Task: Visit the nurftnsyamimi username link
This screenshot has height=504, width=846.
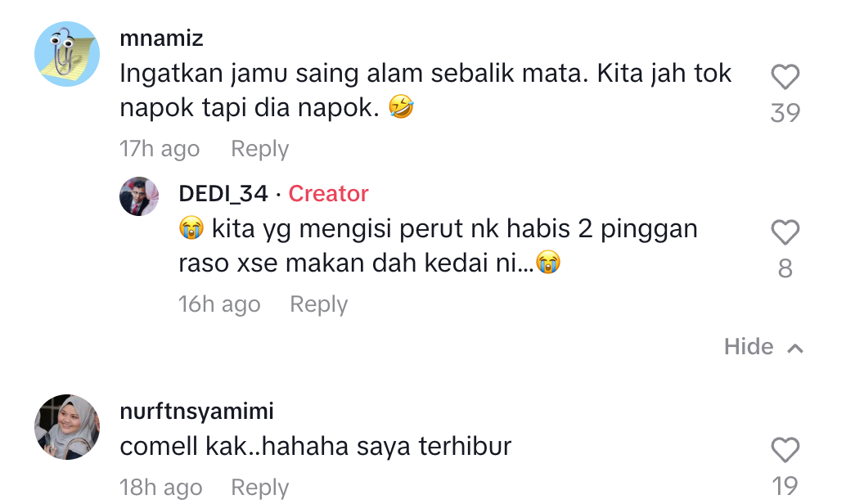Action: pyautogui.click(x=196, y=411)
